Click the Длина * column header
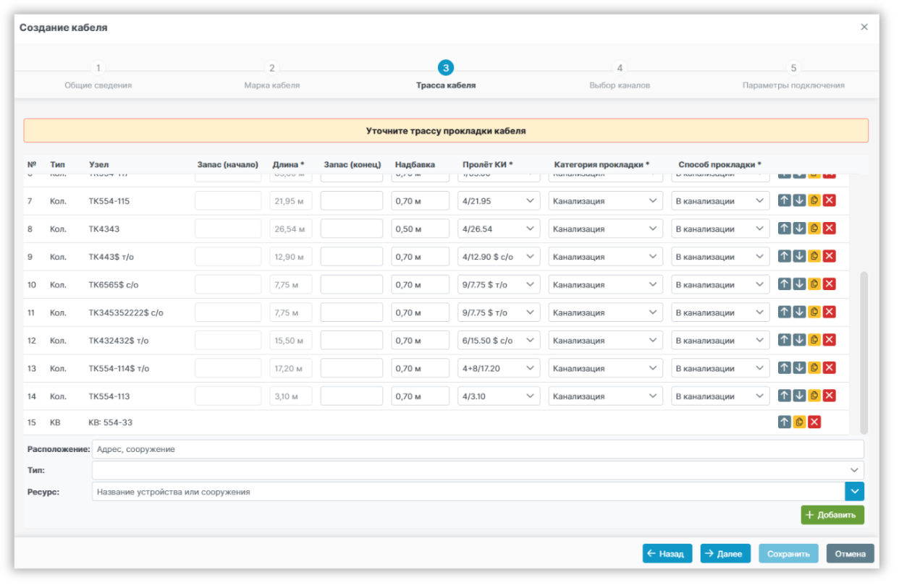899x588 pixels. (x=288, y=164)
